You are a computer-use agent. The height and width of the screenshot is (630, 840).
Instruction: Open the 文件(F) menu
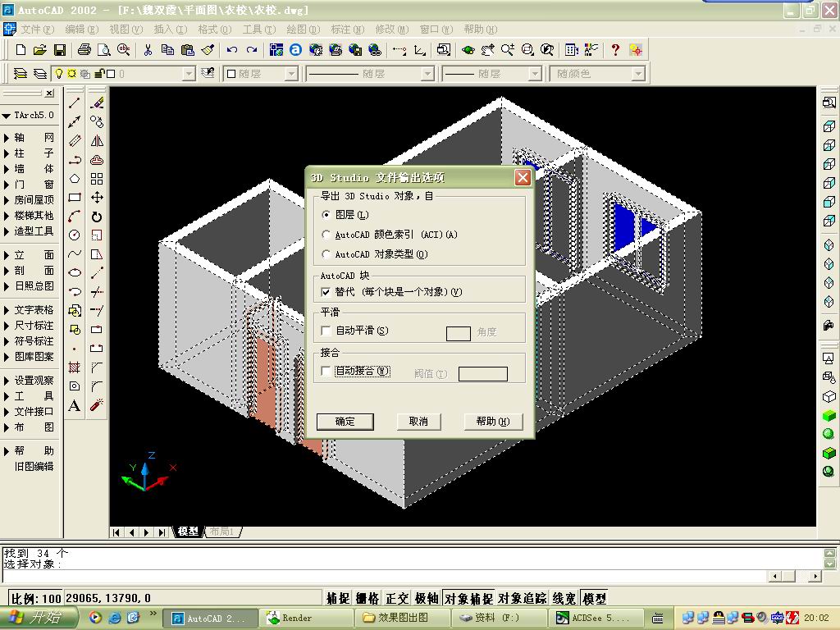[38, 29]
